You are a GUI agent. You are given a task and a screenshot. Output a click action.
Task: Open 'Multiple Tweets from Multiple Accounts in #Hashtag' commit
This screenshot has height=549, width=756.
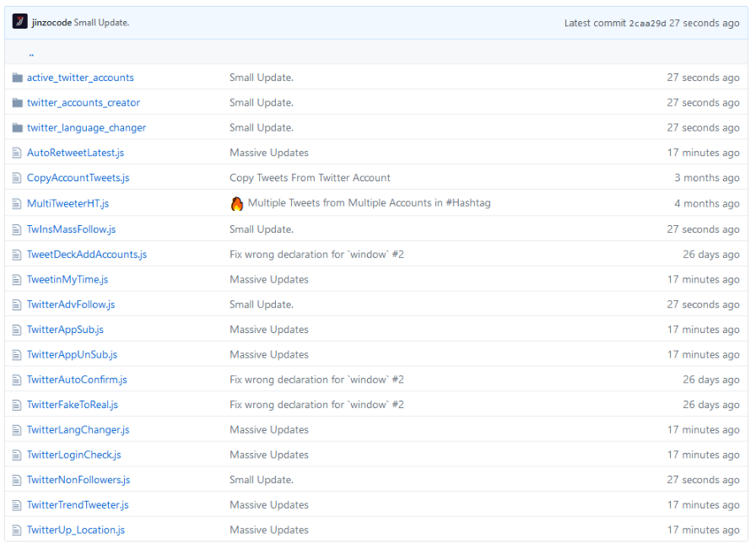[370, 203]
